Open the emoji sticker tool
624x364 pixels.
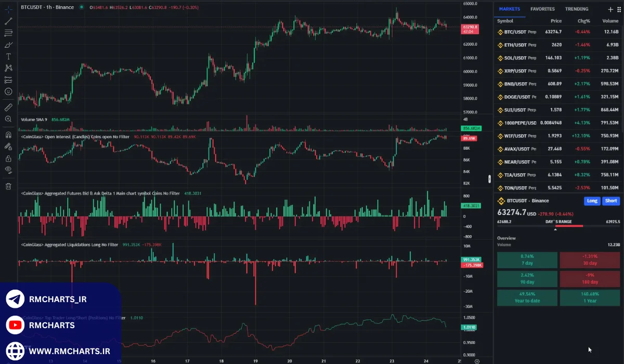tap(8, 92)
